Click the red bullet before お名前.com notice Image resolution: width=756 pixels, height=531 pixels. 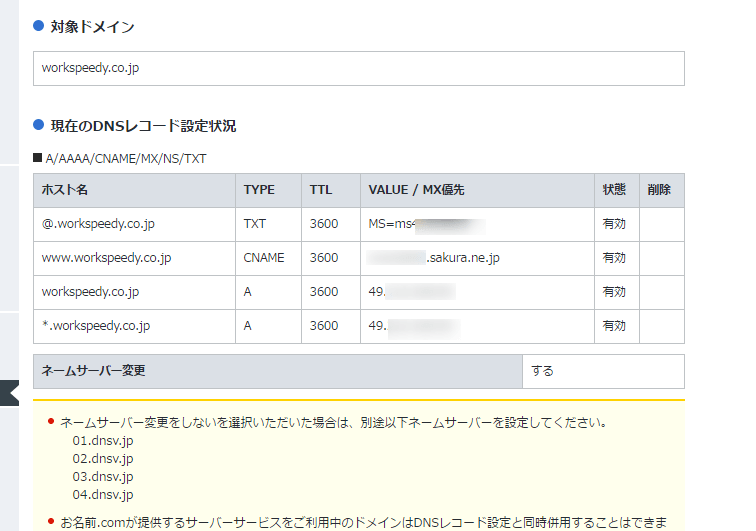click(50, 521)
